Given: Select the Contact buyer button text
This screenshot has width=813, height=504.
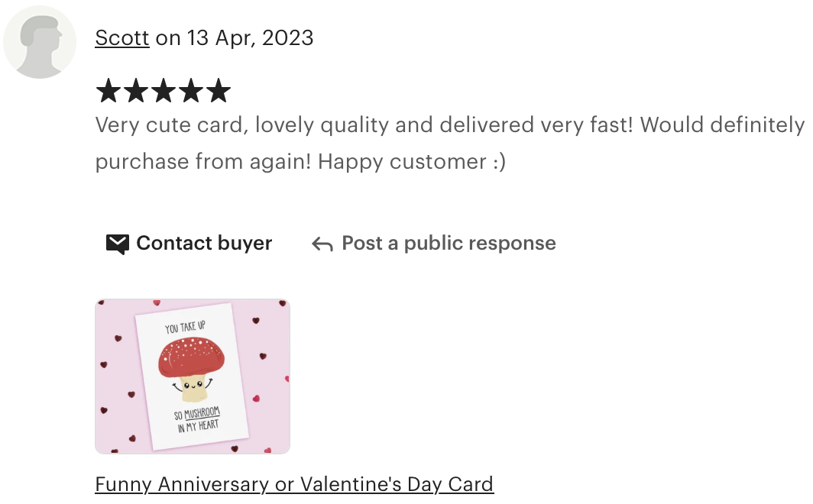Looking at the screenshot, I should pos(204,243).
